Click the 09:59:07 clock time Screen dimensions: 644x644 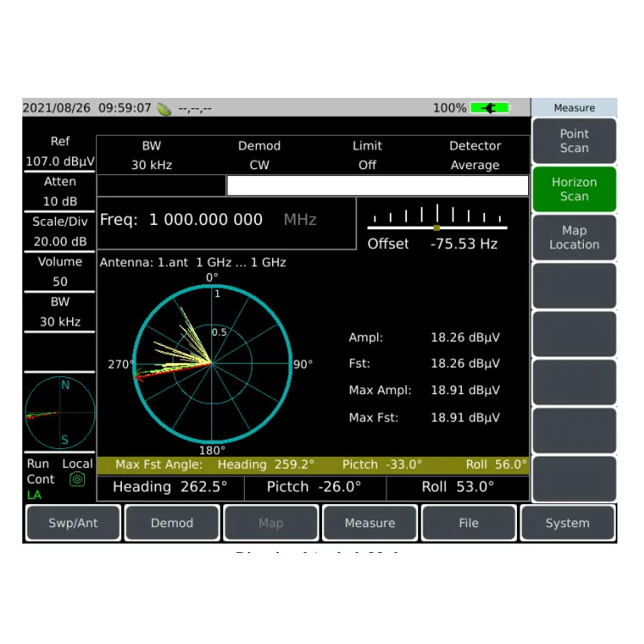125,108
